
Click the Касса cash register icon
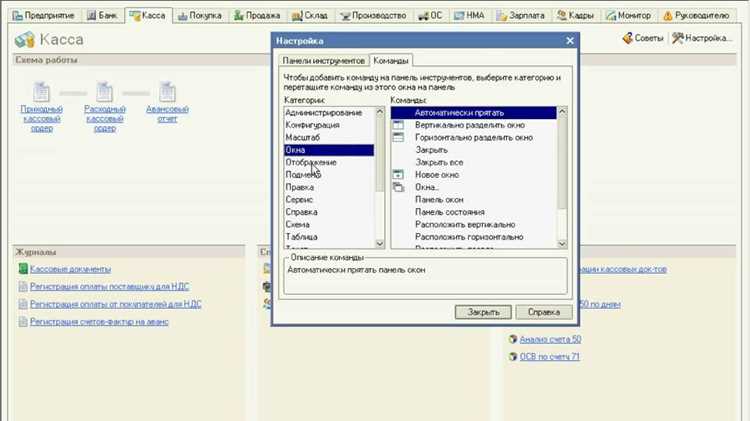click(25, 40)
